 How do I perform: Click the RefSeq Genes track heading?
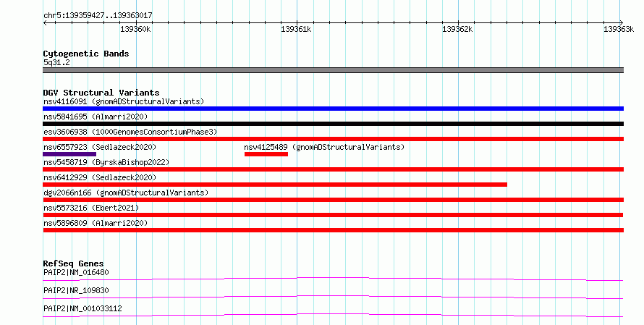pos(74,263)
